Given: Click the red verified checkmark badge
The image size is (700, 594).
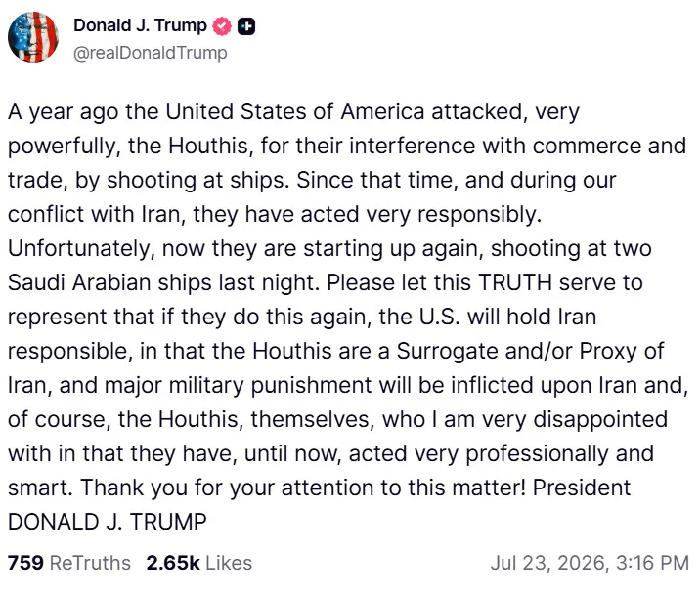Looking at the screenshot, I should point(222,25).
